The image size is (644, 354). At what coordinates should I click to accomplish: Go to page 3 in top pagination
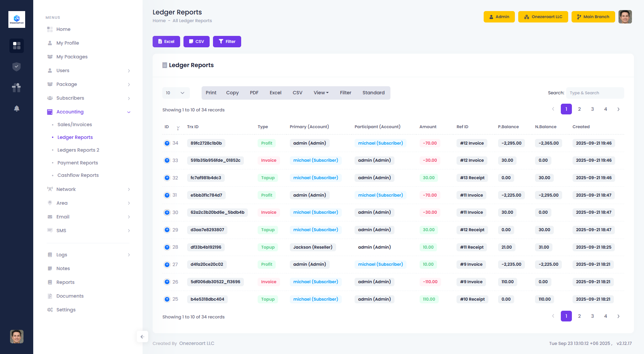pyautogui.click(x=592, y=109)
